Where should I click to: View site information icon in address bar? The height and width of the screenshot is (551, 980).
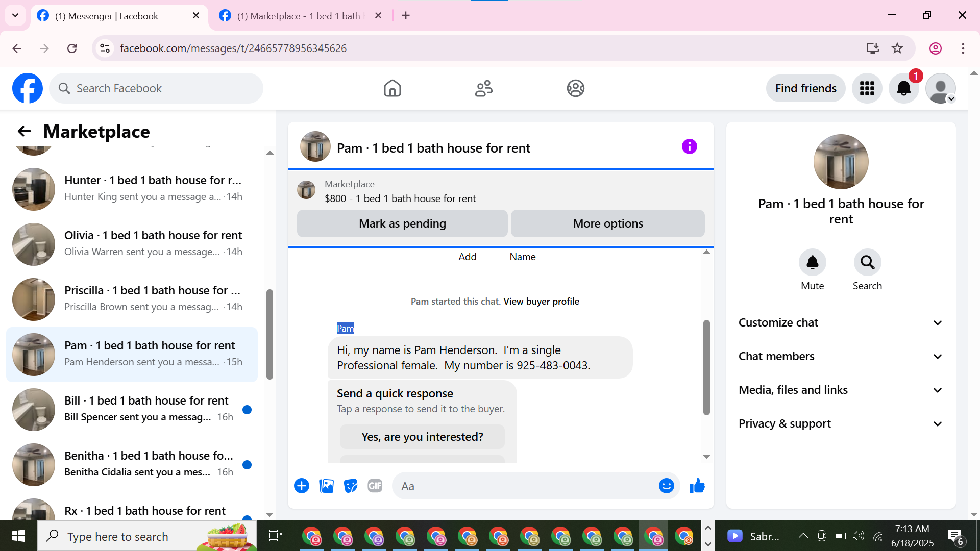tap(105, 48)
